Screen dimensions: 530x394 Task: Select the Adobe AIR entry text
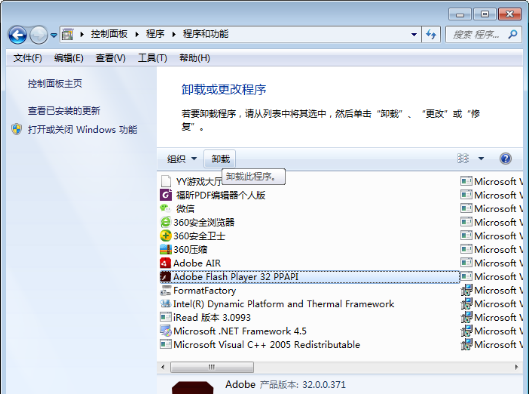197,263
